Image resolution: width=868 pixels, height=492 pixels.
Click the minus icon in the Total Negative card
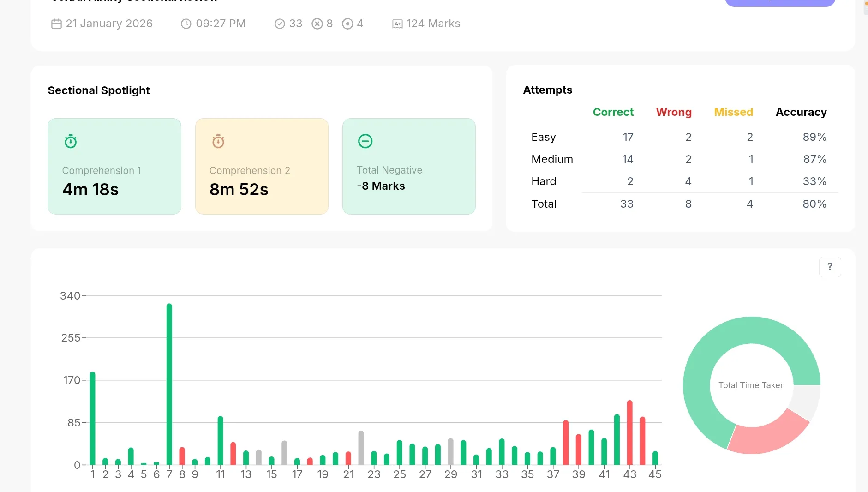[x=365, y=141]
